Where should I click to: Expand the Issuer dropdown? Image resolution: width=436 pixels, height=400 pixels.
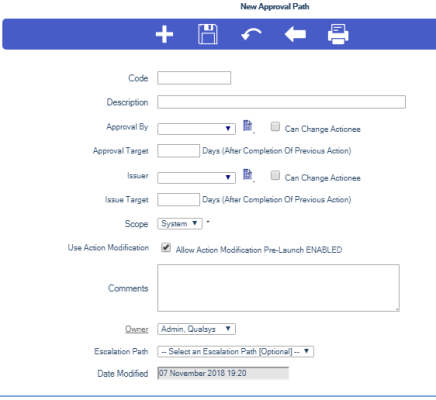pos(196,177)
